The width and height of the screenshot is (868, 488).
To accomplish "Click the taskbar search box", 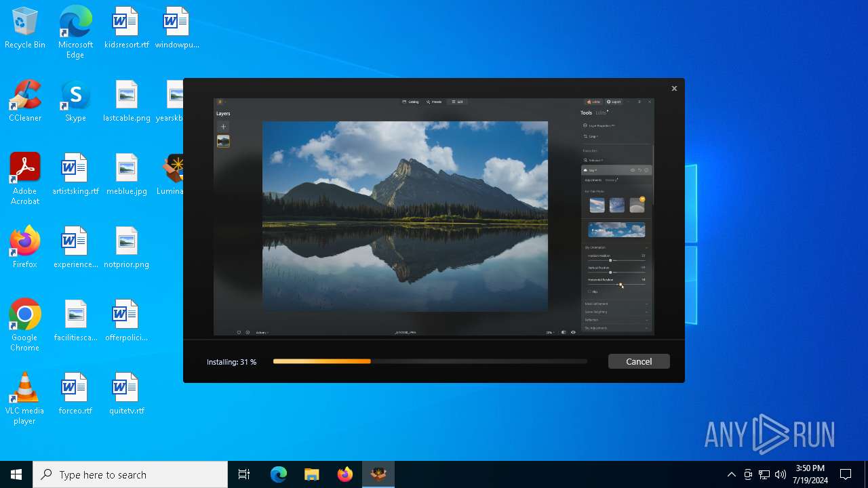I will coord(130,474).
